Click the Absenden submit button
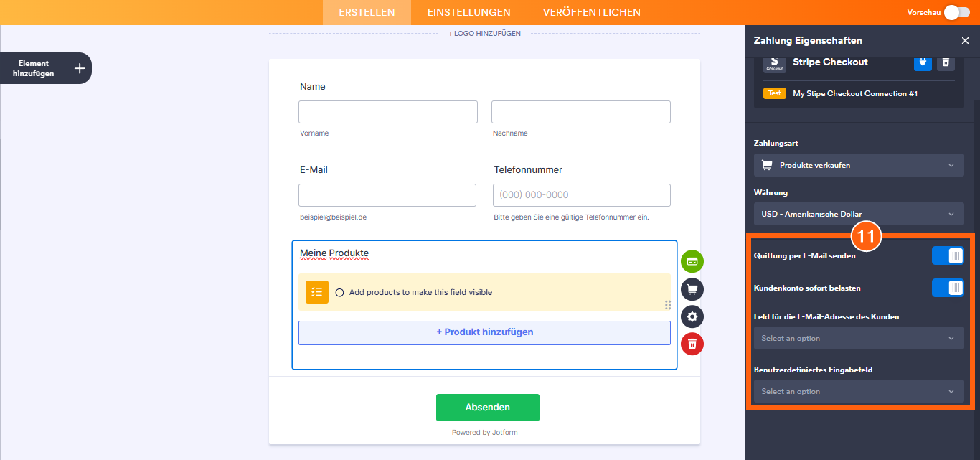Screen dimensions: 980x460 (487, 407)
